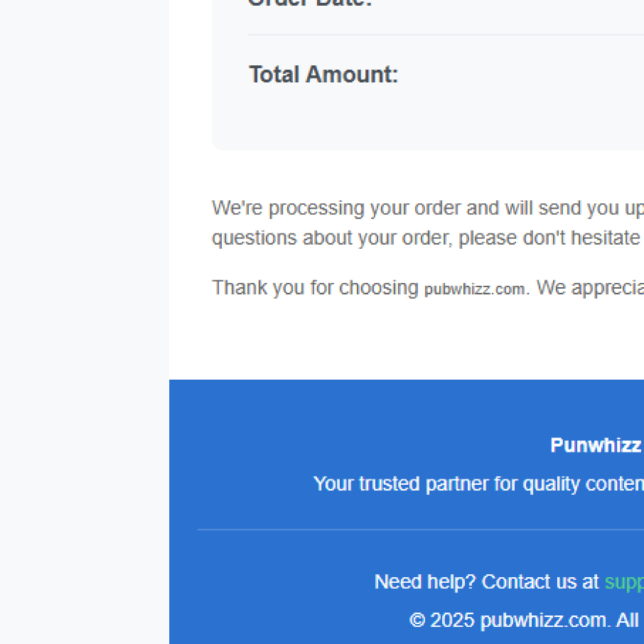Click the 'We apprecia' text after pubwhizz.com
Image resolution: width=644 pixels, height=644 pixels.
pyautogui.click(x=590, y=288)
